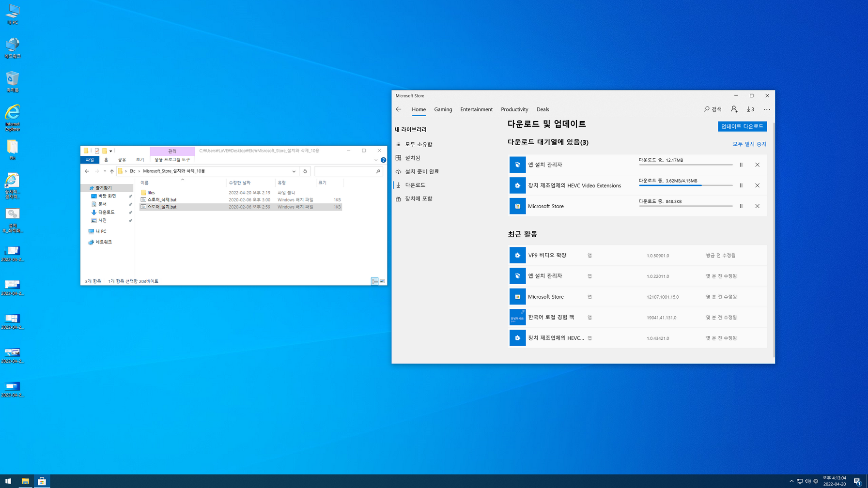Select 바탕 화면 in Explorer navigation pane
This screenshot has width=868, height=488.
107,196
